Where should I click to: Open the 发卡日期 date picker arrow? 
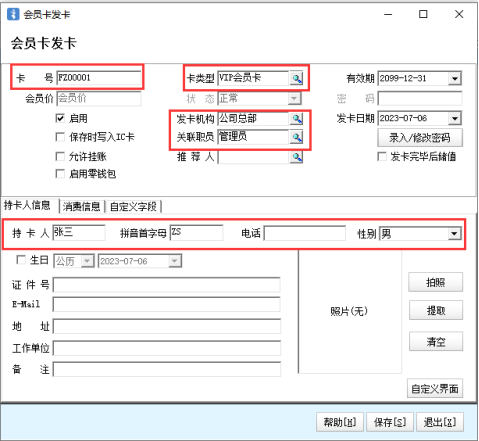tap(455, 118)
